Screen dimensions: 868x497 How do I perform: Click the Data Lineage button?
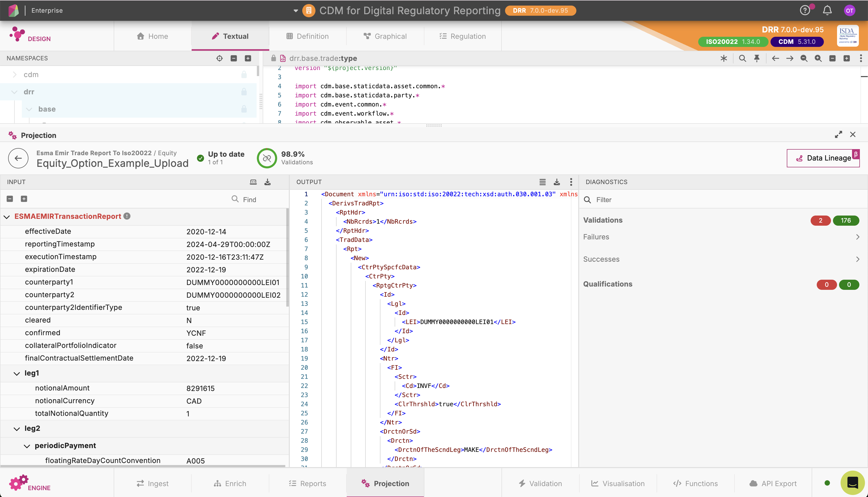pyautogui.click(x=823, y=158)
